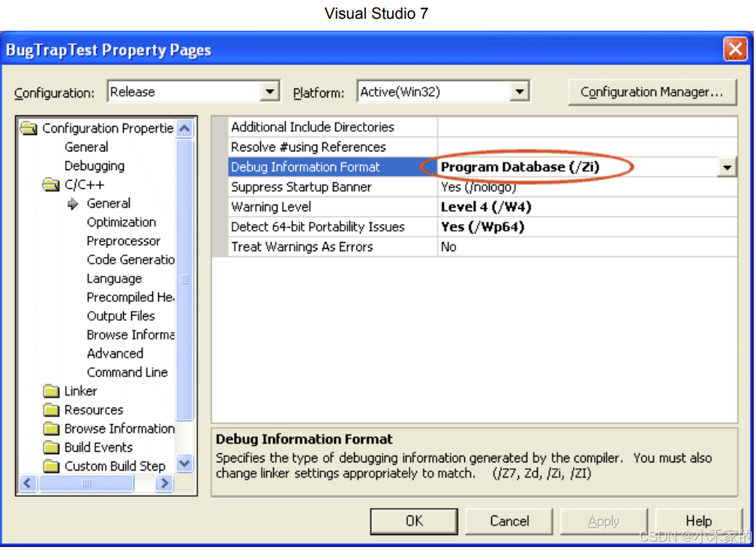Select the Code Generation tree item
The width and height of the screenshot is (756, 550).
(130, 259)
